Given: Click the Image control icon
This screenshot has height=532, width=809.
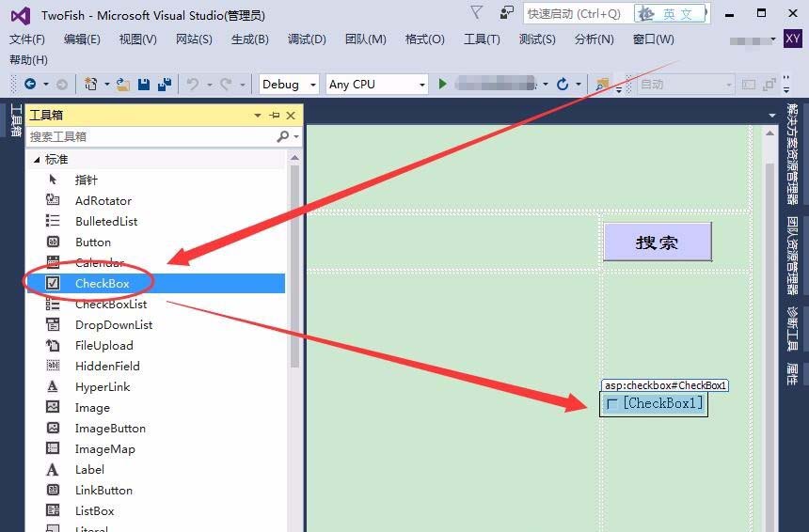Looking at the screenshot, I should pyautogui.click(x=53, y=407).
